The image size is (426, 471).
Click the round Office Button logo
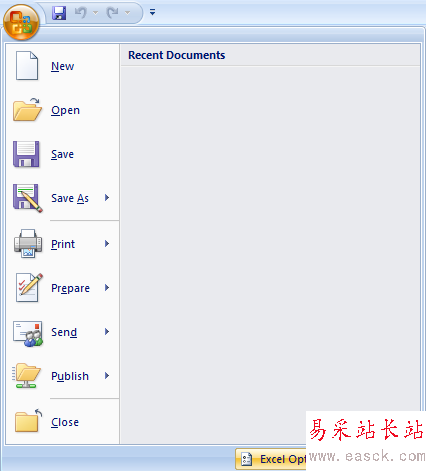[21, 22]
